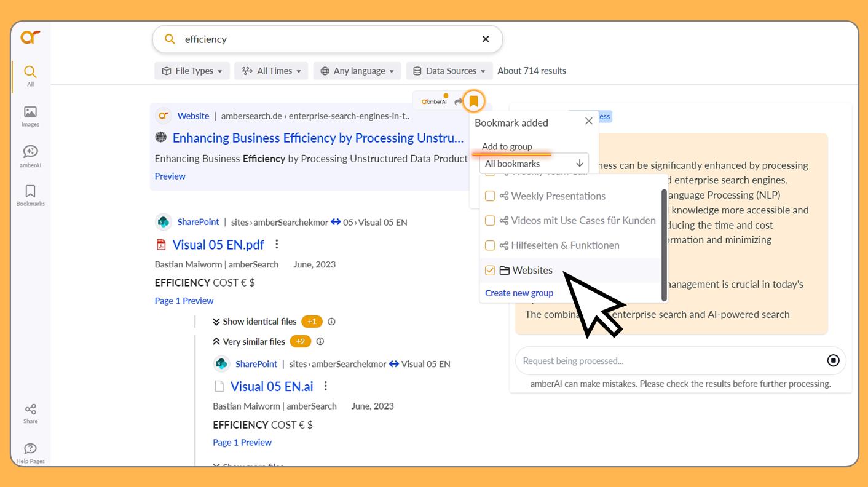Click the Weekly Presentations share icon in group list
Screen dimensions: 868x487
point(504,196)
